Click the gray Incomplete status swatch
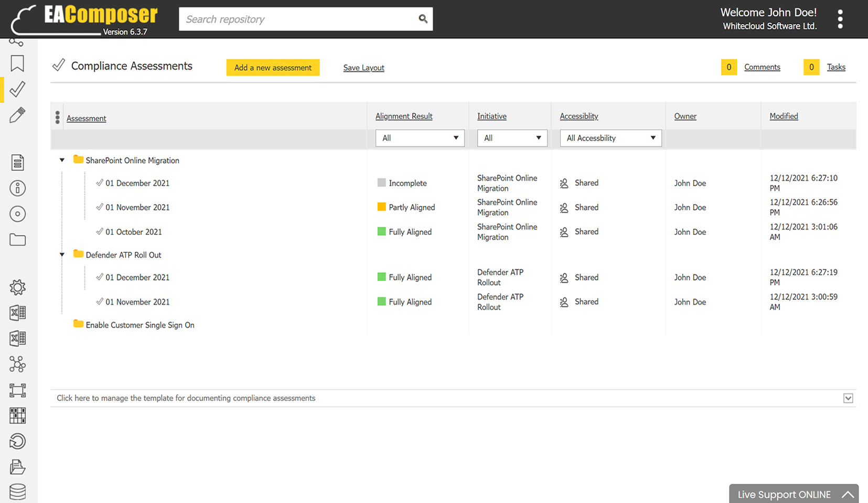Screen dimensions: 868x503 click(381, 183)
